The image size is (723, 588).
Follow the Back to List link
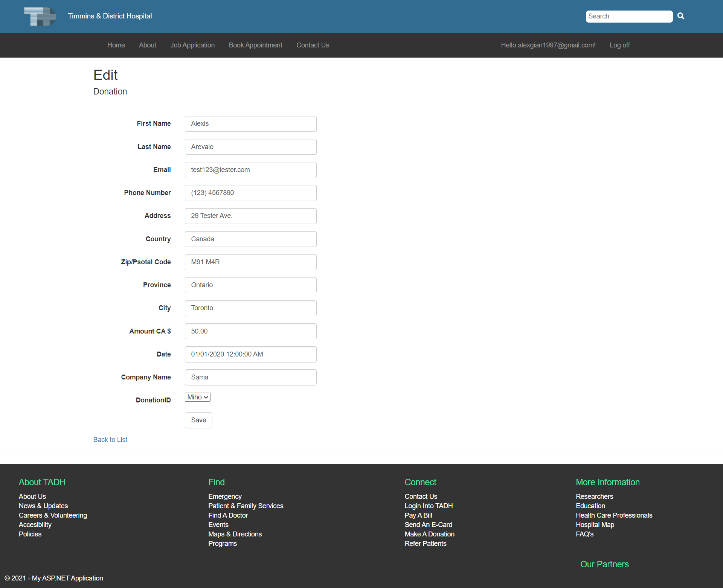[110, 440]
